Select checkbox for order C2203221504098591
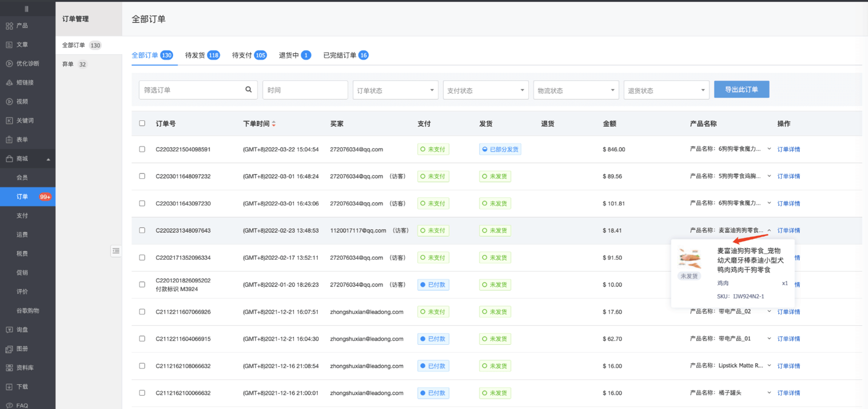This screenshot has width=868, height=409. (142, 149)
